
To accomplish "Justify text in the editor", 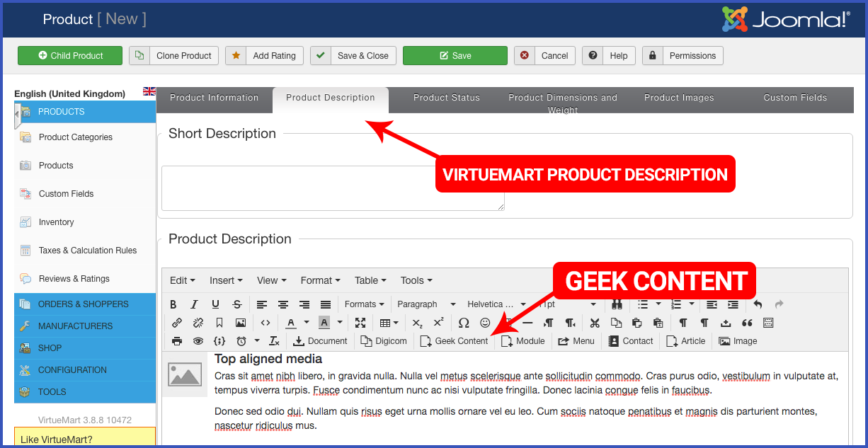I will tap(326, 304).
